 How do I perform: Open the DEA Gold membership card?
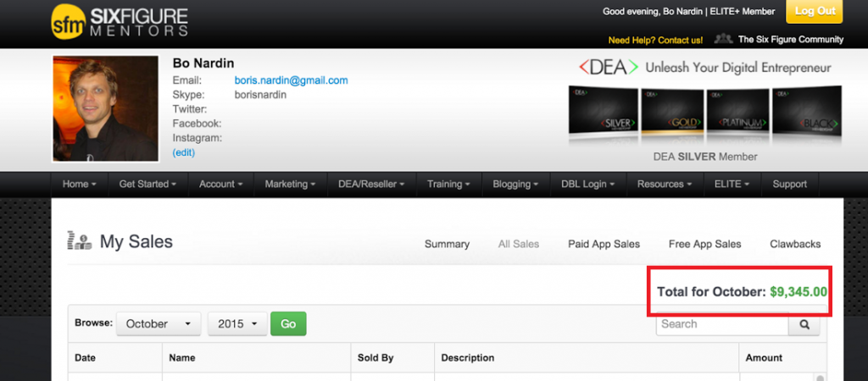point(672,111)
